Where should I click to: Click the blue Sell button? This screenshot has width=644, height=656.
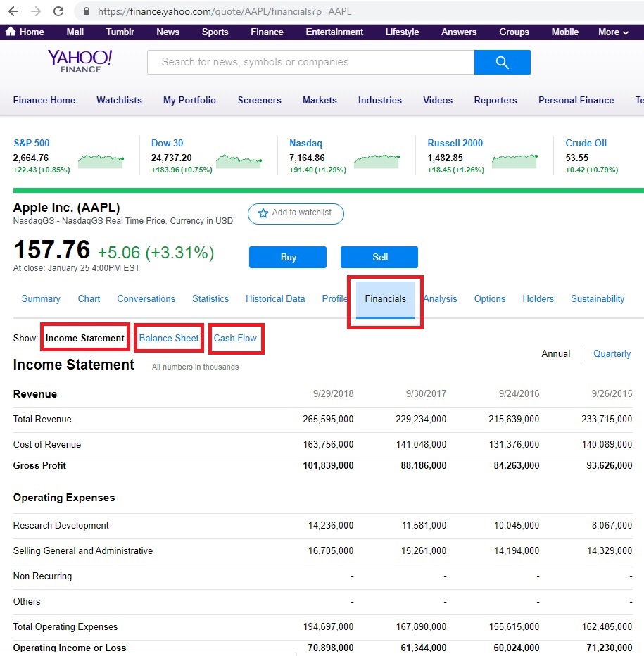[379, 257]
